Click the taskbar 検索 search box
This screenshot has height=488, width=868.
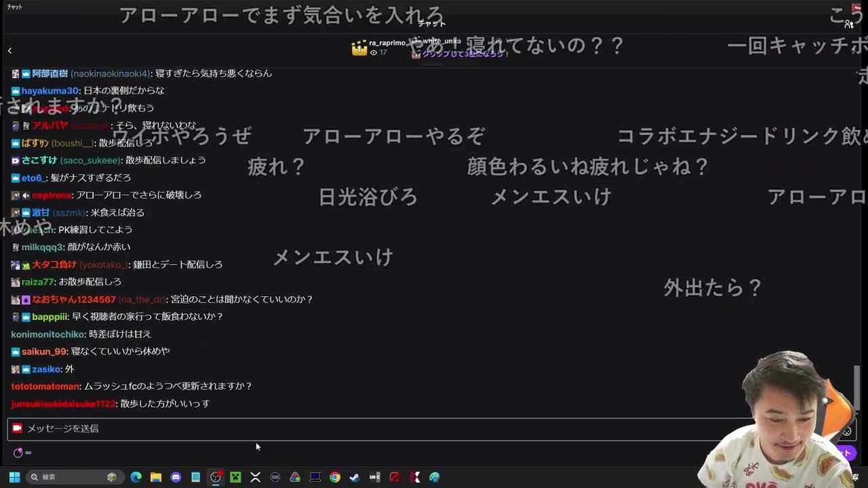75,477
